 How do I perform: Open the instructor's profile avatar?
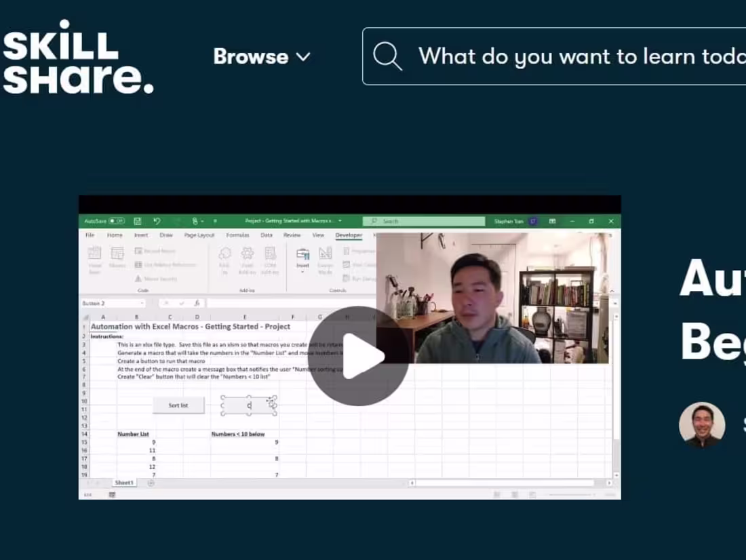coord(702,425)
